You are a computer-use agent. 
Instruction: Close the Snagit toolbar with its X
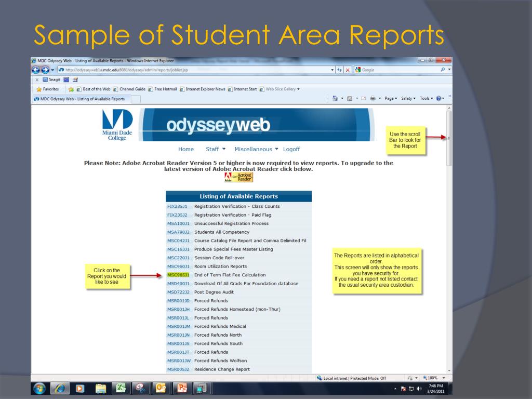(x=37, y=79)
